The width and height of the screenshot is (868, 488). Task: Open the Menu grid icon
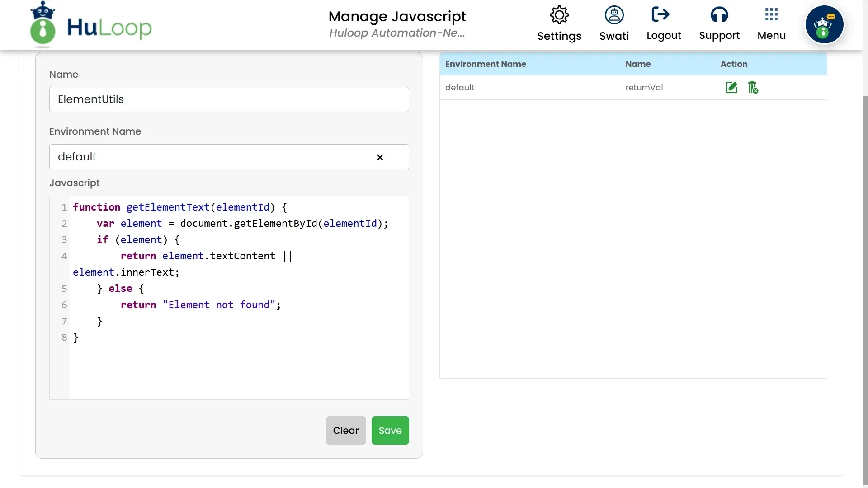pos(771,15)
